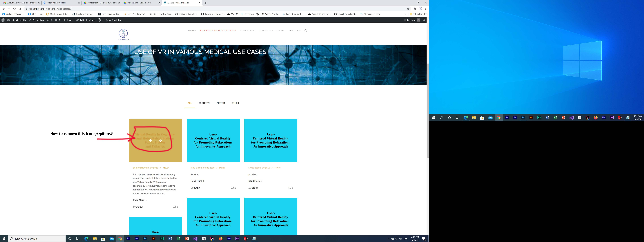This screenshot has height=242, width=644.
Task: Click Editar la página in admin bar
Action: click(86, 20)
